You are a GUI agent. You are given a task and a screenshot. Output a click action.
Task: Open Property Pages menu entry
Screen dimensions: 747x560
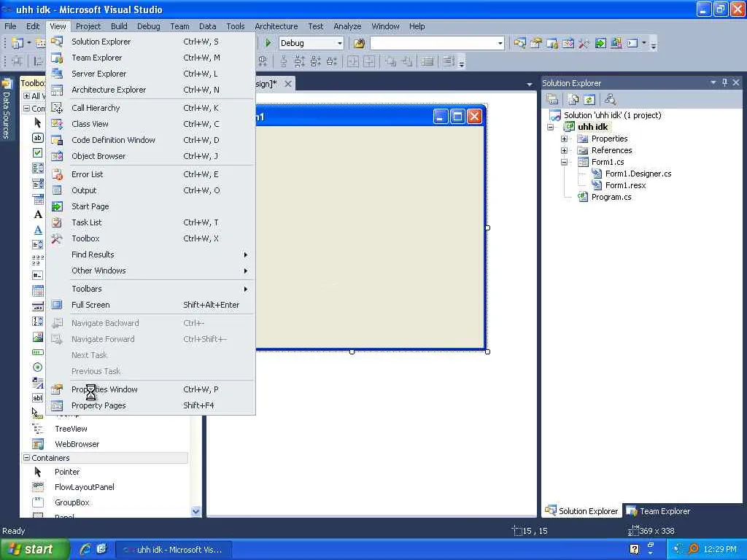pos(150,405)
